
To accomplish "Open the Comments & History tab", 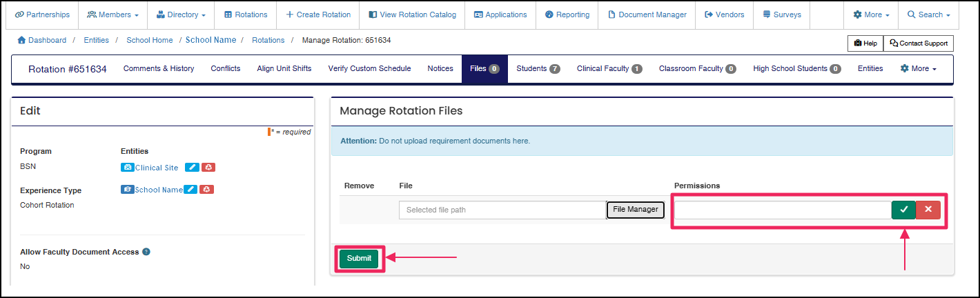I will point(159,69).
